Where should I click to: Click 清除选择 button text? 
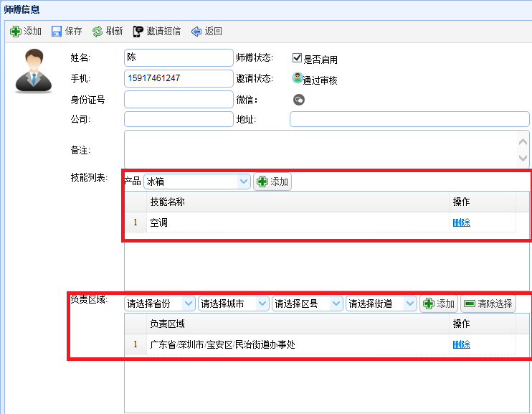[x=495, y=304]
